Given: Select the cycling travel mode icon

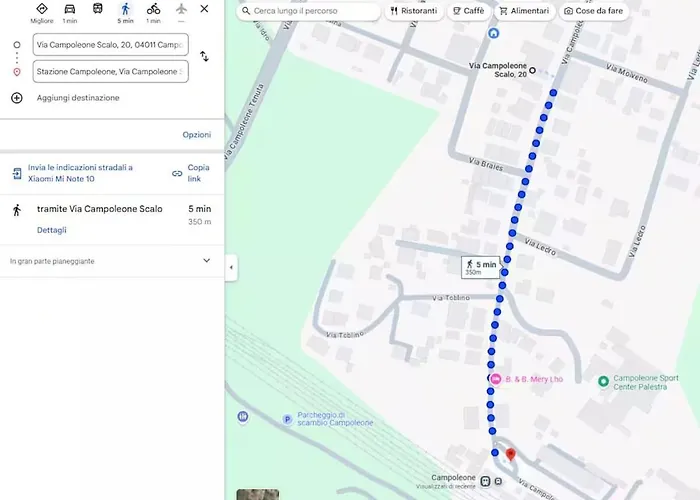Looking at the screenshot, I should pos(153,8).
